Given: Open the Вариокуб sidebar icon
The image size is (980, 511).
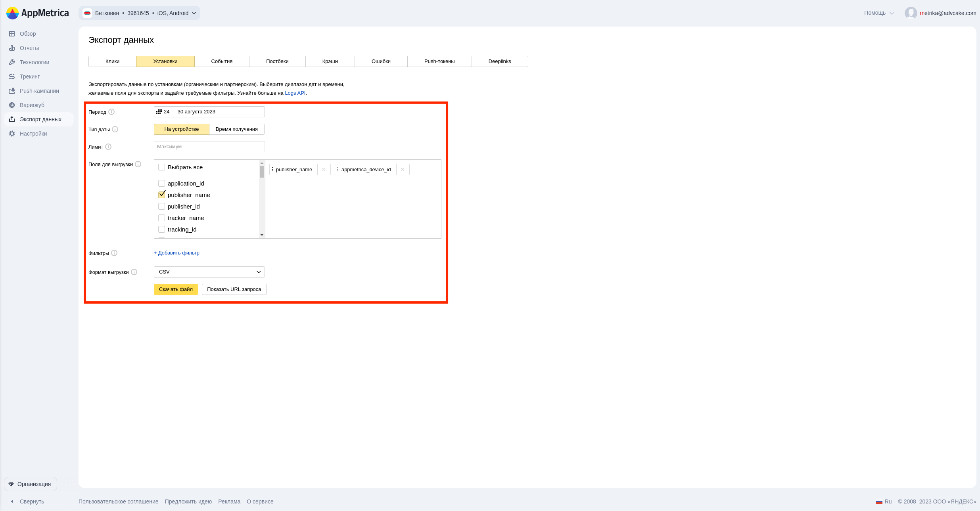Looking at the screenshot, I should (12, 105).
